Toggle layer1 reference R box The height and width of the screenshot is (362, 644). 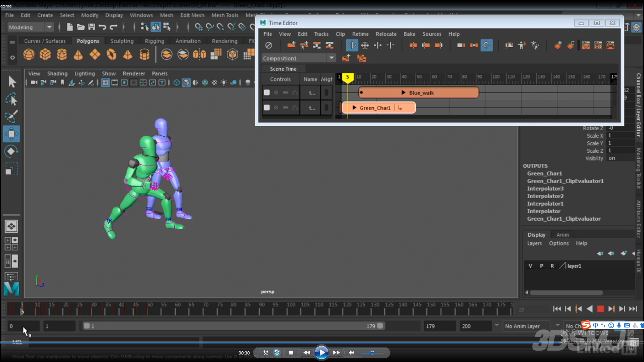tap(552, 266)
